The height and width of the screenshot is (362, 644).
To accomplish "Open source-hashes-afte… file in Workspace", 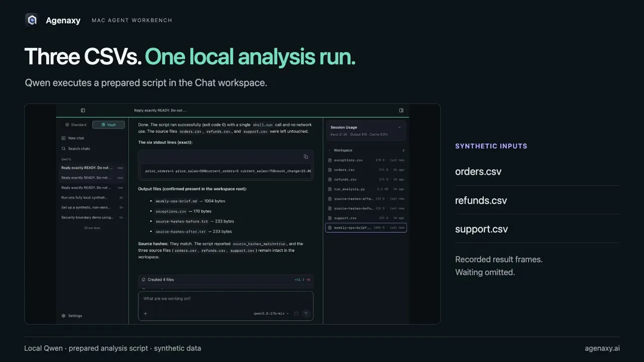I will click(x=366, y=199).
